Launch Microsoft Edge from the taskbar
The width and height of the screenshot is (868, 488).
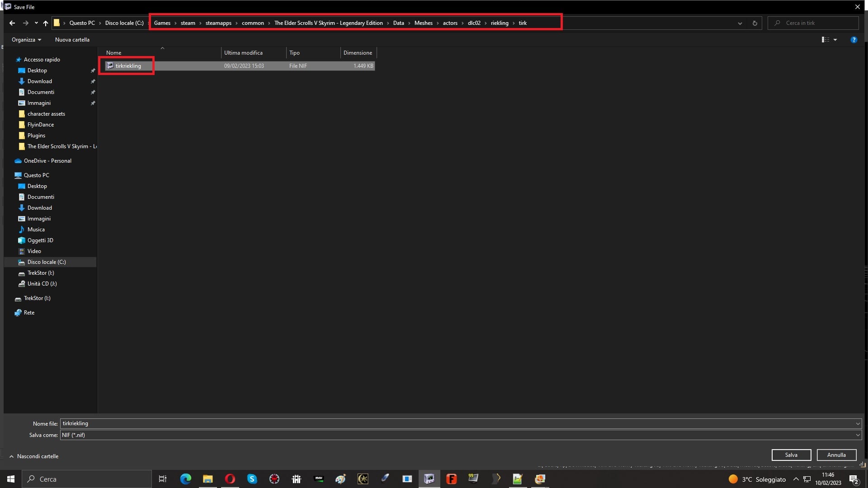185,479
